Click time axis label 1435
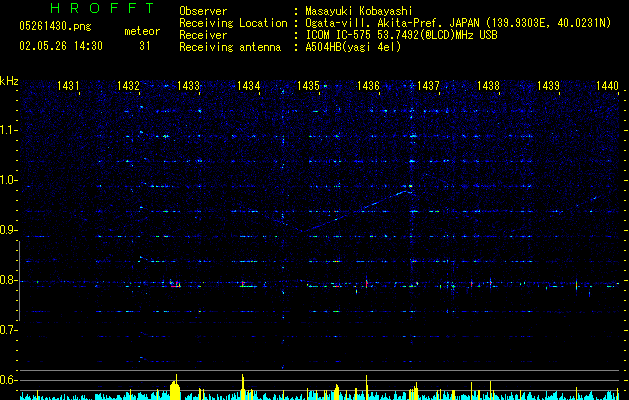629x400 pixels. coord(308,85)
